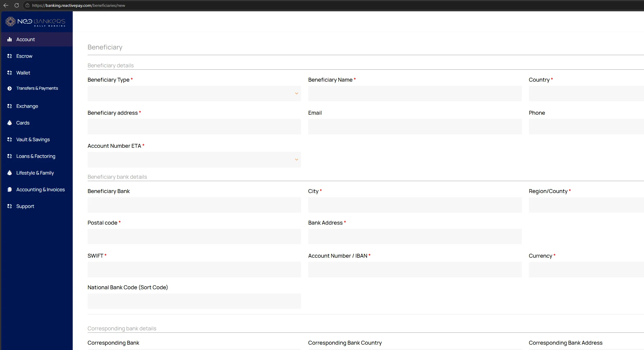Click the Cards sidebar icon
This screenshot has width=644, height=350.
pos(10,123)
